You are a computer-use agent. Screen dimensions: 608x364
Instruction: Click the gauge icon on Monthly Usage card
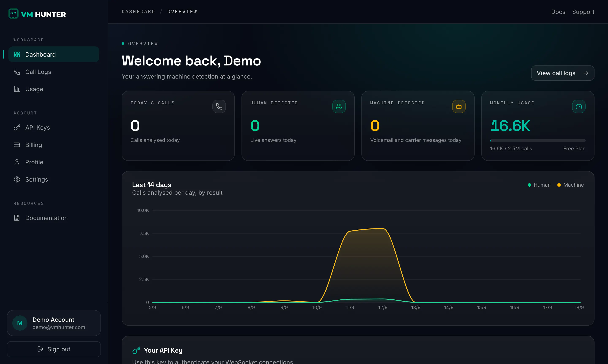point(579,106)
